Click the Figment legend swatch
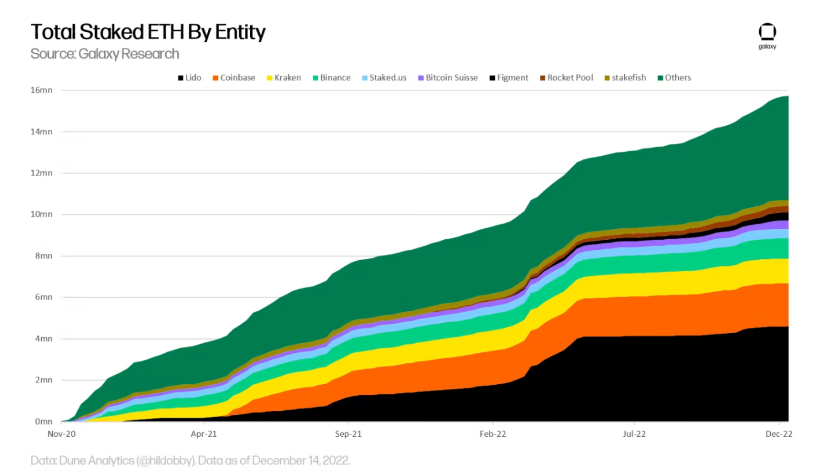The height and width of the screenshot is (474, 815). 492,78
